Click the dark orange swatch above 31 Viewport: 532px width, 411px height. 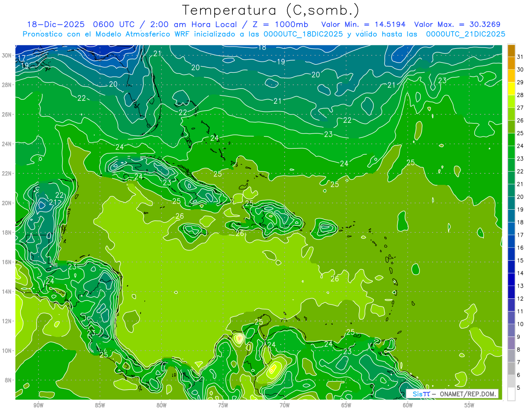pyautogui.click(x=511, y=51)
